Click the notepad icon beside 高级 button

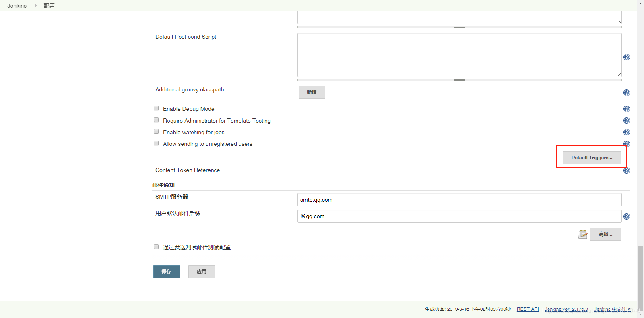tap(583, 234)
